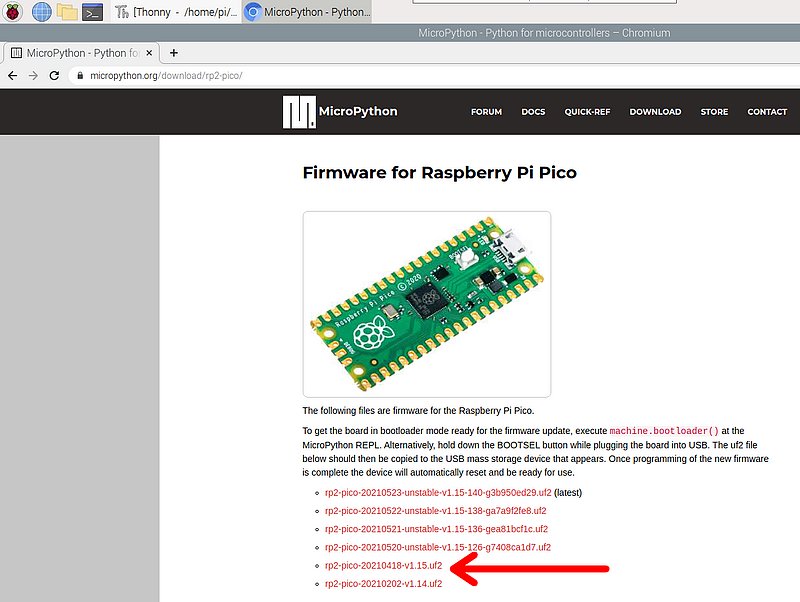800x602 pixels.
Task: Select the MicroPython Chromium taskbar window
Action: [307, 12]
